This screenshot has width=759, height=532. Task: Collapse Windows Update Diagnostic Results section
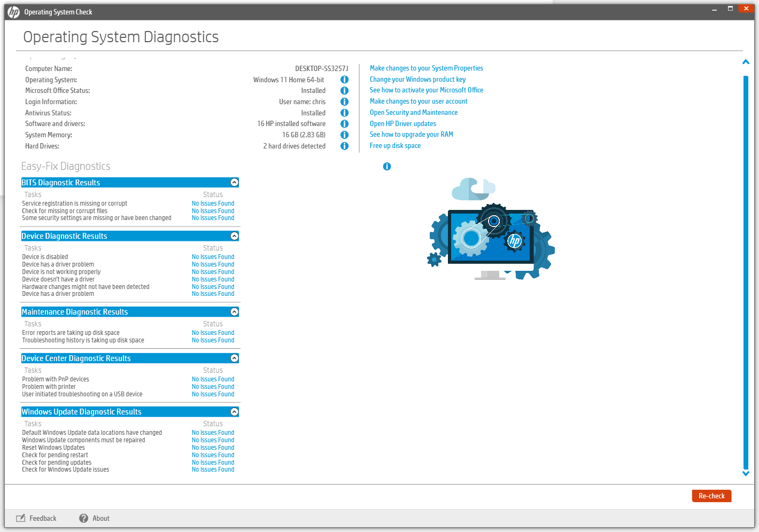[234, 412]
